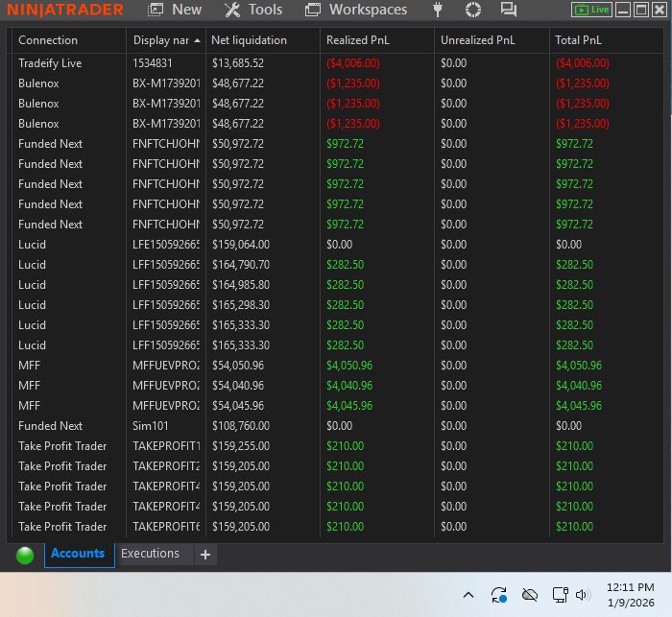Click the $13,685.52 net liquidation value
Viewport: 672px width, 617px height.
coord(238,63)
